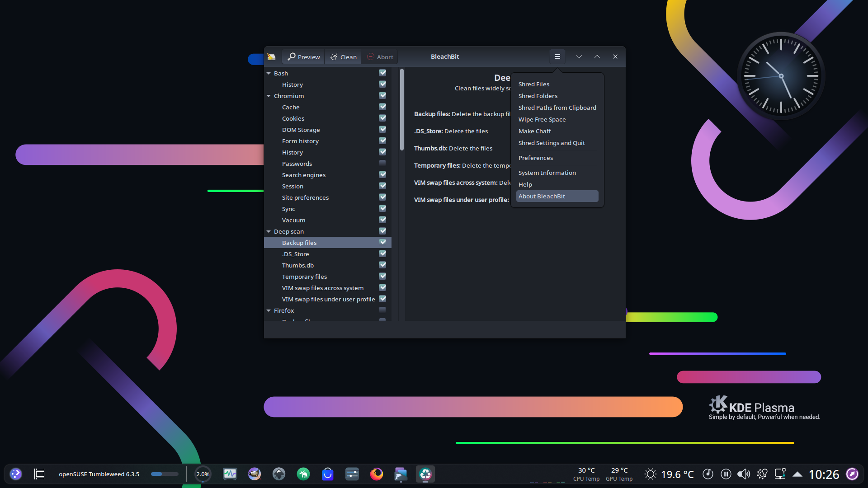Toggle the Temporary files checkbox
868x488 pixels.
pyautogui.click(x=382, y=276)
